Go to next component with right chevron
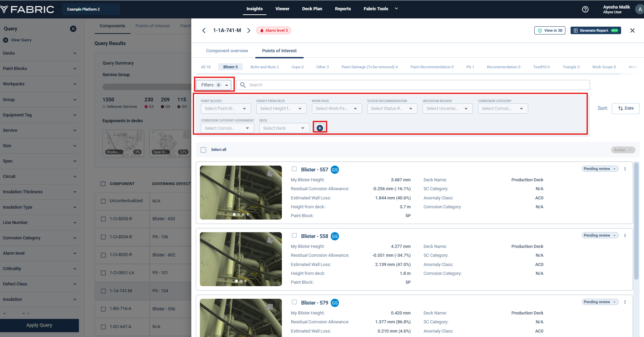Screen dimensions: 644x337 pyautogui.click(x=249, y=30)
